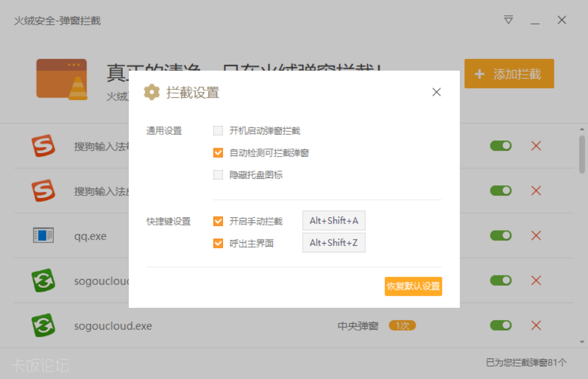Image resolution: width=588 pixels, height=379 pixels.
Task: Enable the 开机启动弹窗拦截 checkbox
Action: (218, 131)
